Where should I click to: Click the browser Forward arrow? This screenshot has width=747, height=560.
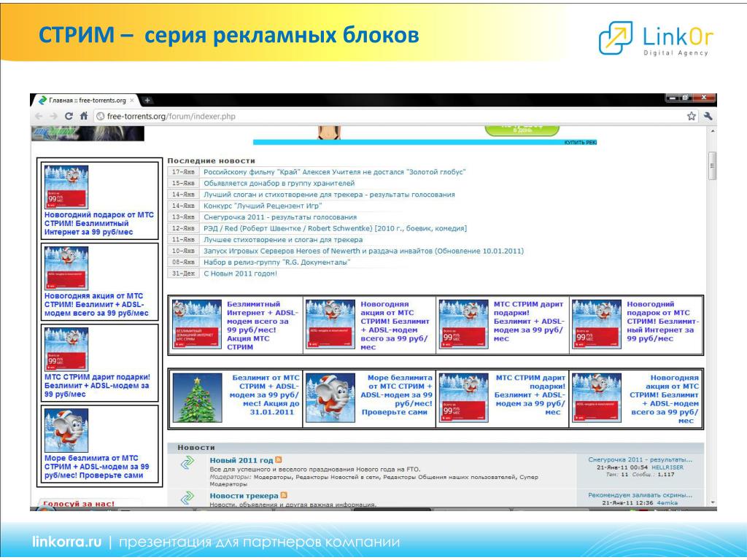53,116
